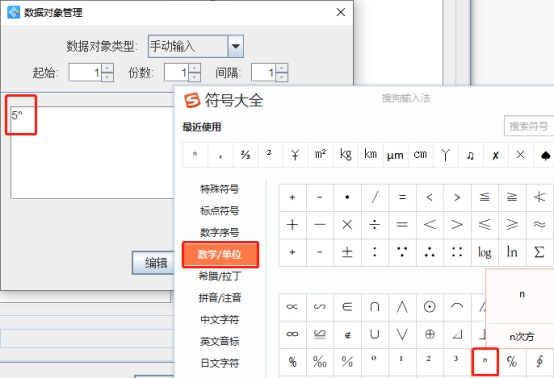The width and height of the screenshot is (554, 379).
Task: Click the 编辑 button
Action: click(x=153, y=263)
